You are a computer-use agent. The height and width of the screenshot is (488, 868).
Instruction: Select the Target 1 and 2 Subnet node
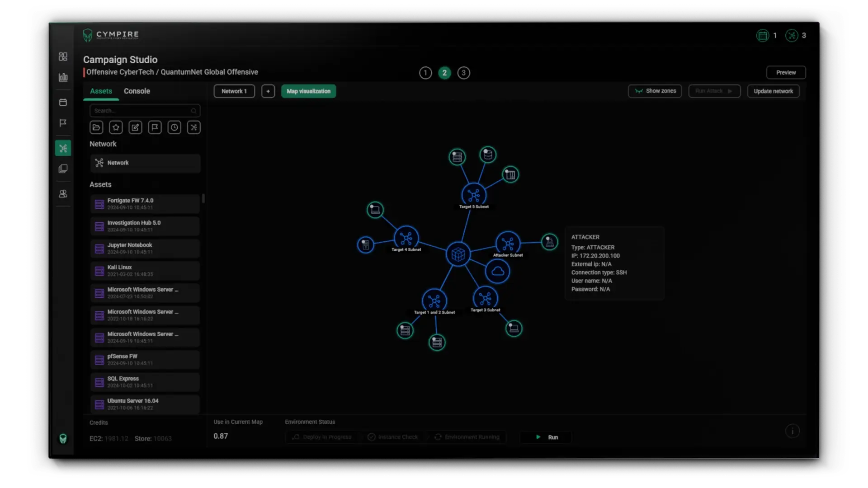click(x=434, y=301)
